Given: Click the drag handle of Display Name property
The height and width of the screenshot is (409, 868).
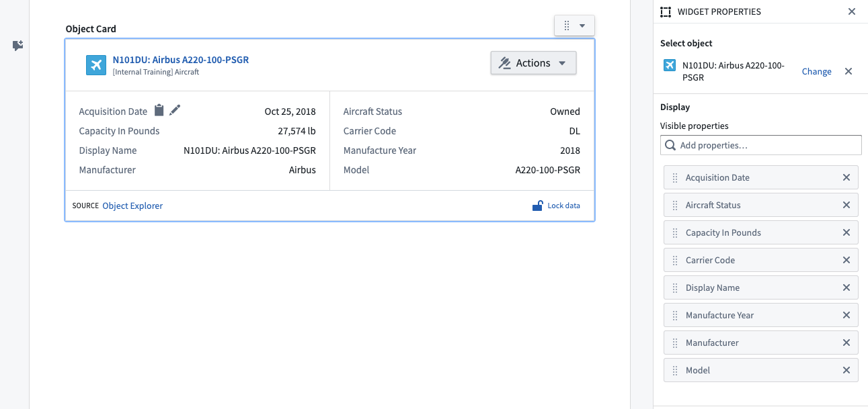Looking at the screenshot, I should (675, 288).
